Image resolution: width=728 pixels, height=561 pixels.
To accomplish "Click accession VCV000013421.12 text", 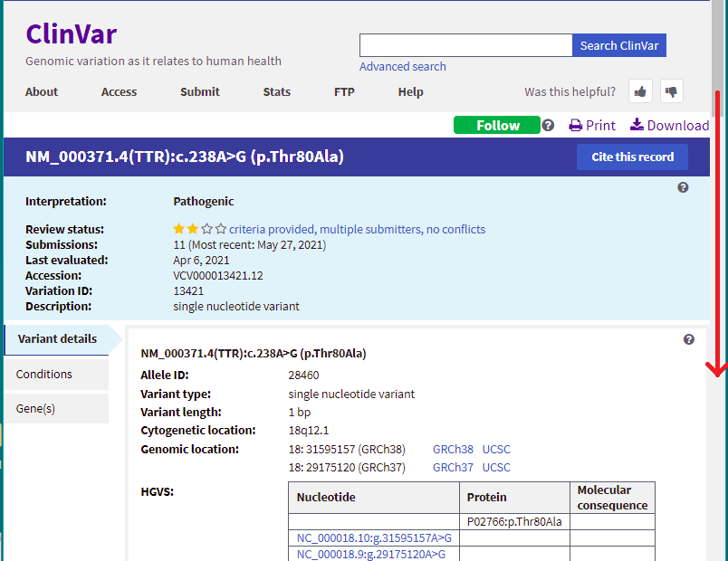I will click(217, 276).
